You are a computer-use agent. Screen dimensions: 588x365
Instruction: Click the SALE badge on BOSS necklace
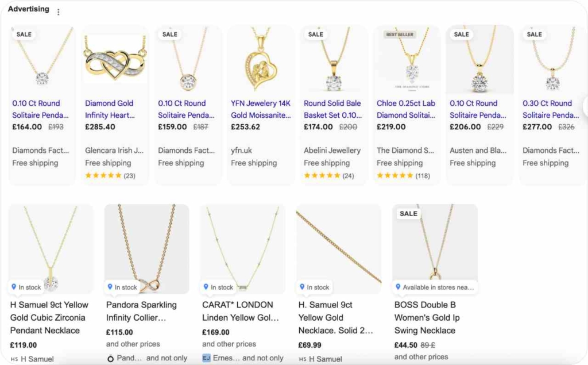pos(408,213)
